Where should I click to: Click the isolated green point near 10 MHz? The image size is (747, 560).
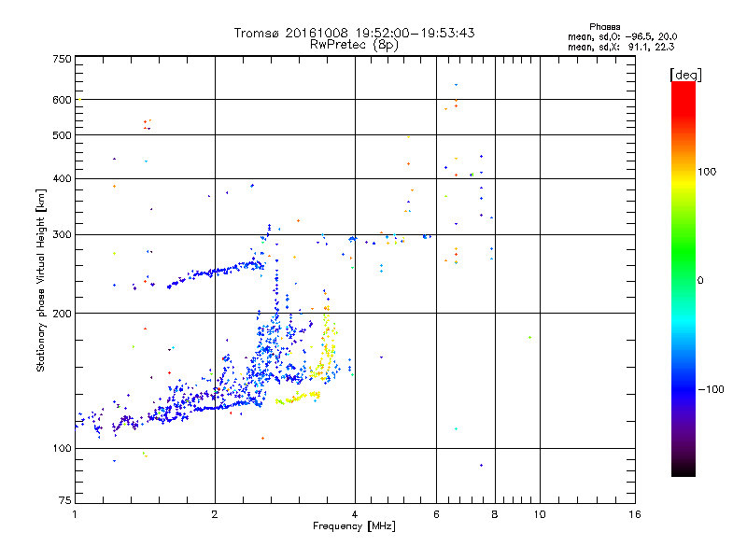click(529, 338)
